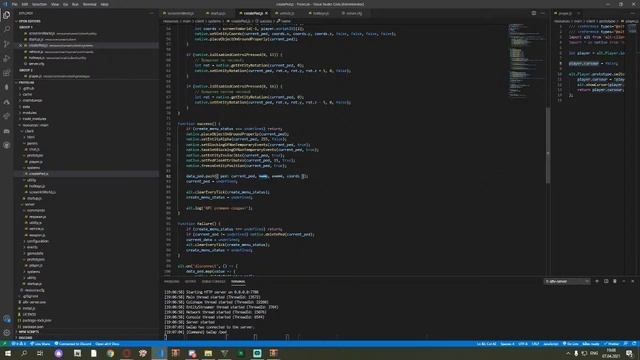The width and height of the screenshot is (640, 360).
Task: Click Open altV Docs in status bar
Action: [x=107, y=344]
